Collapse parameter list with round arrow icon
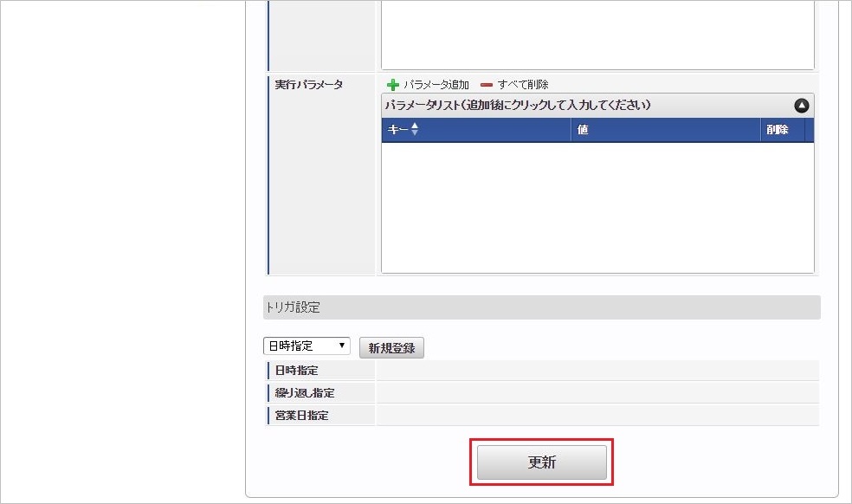852x504 pixels. pyautogui.click(x=802, y=106)
